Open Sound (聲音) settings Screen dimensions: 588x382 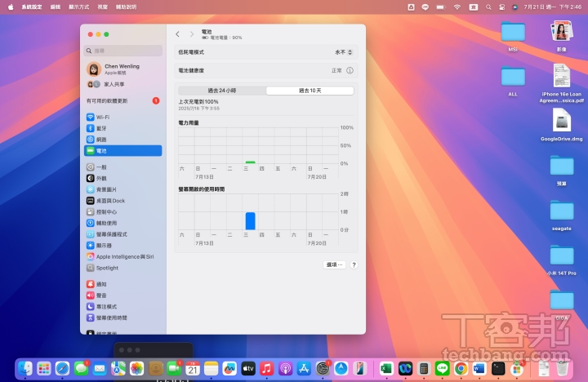coord(123,295)
